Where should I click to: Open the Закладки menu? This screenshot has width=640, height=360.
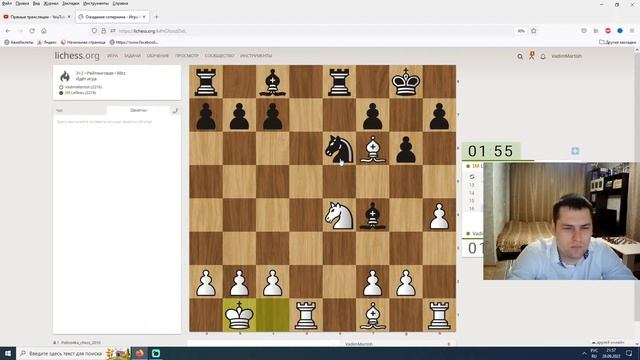point(71,3)
